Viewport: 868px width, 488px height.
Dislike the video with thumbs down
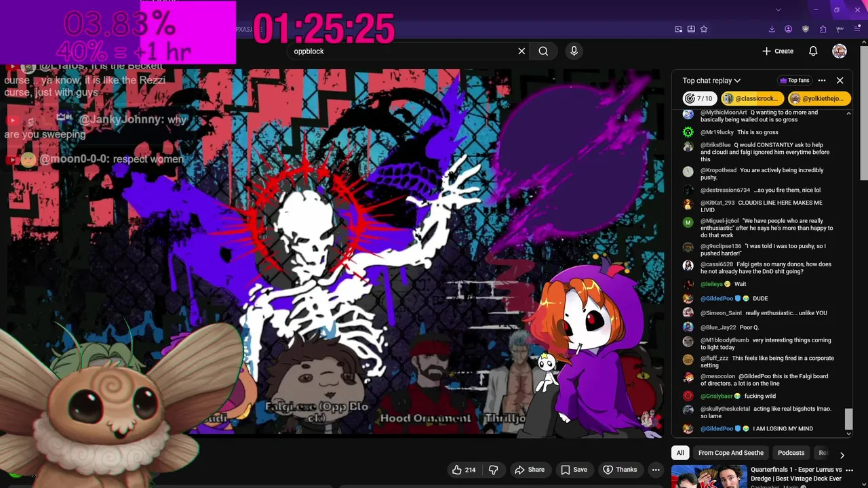[x=494, y=470]
